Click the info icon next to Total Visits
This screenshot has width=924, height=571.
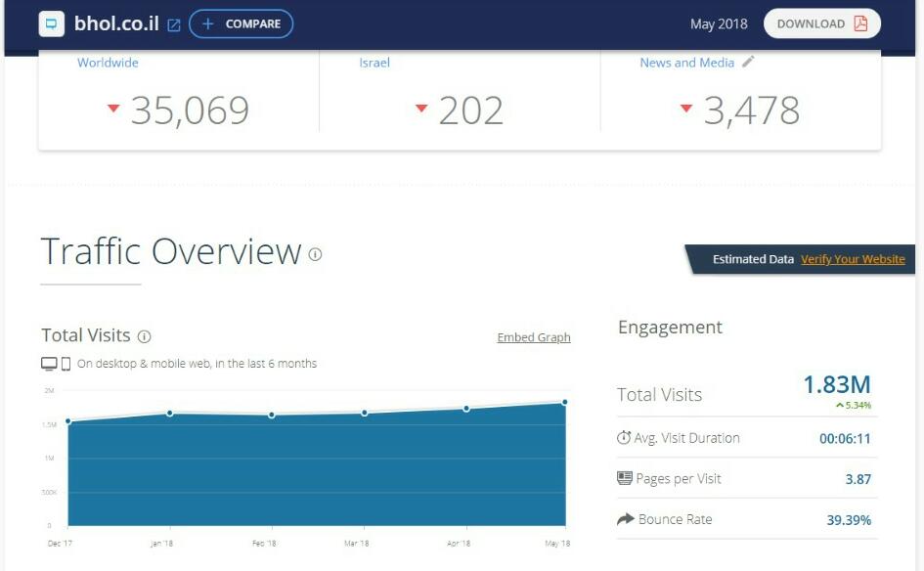click(144, 336)
